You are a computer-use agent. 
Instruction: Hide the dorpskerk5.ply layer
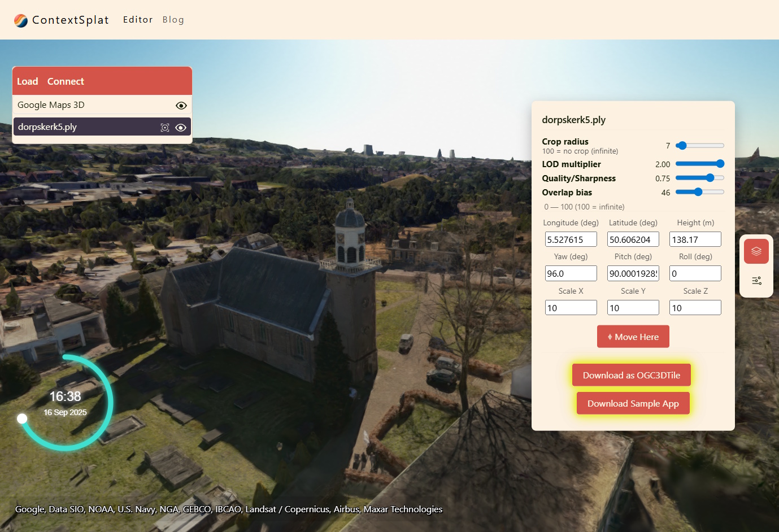pyautogui.click(x=181, y=128)
